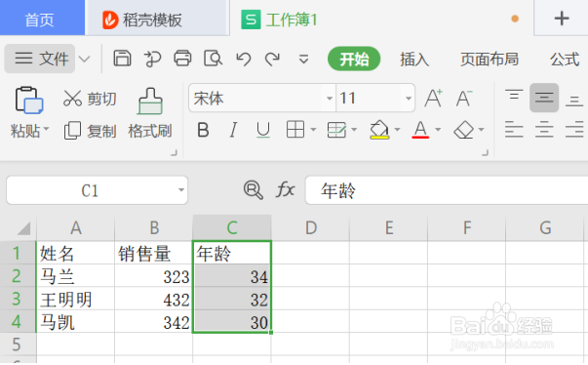Image resolution: width=588 pixels, height=365 pixels.
Task: Open the font settings dialog launcher
Action: coord(485,152)
